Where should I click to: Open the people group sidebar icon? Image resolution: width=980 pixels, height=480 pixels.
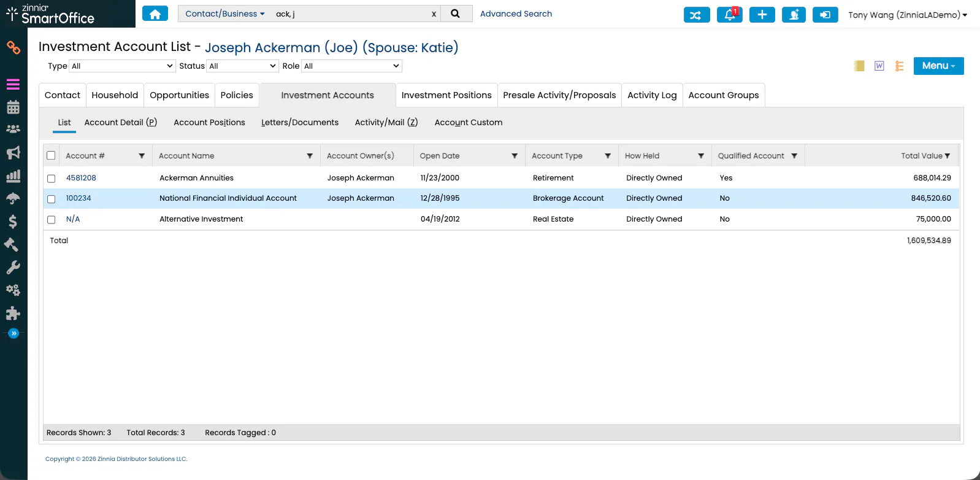pyautogui.click(x=13, y=130)
